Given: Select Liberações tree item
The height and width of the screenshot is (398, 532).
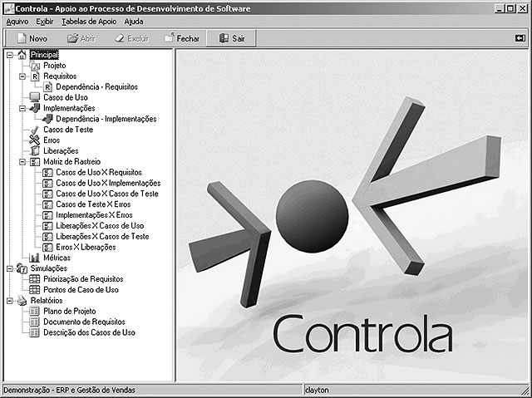Looking at the screenshot, I should [x=61, y=151].
